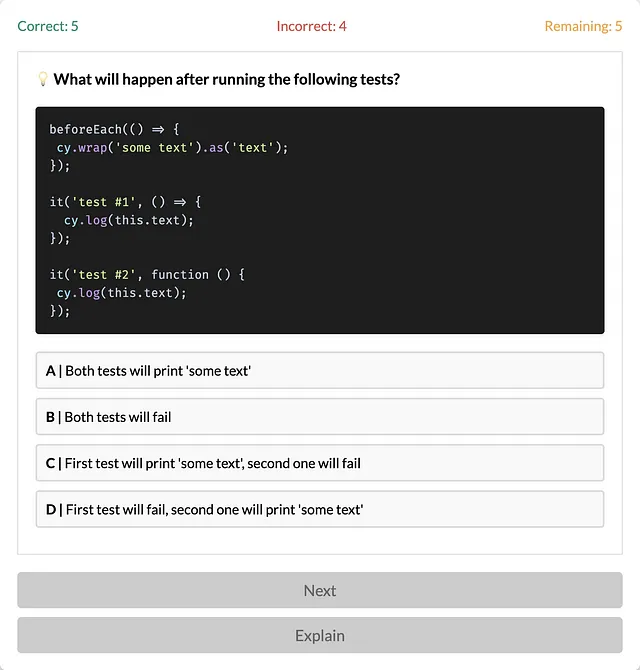Click the Remaining: 5 counter

tap(583, 26)
